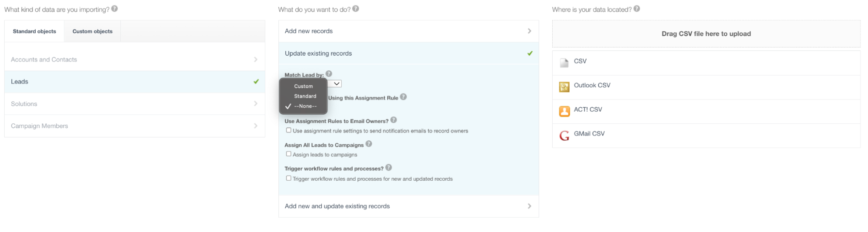
Task: Open help icon beside 'Where is your data located?'
Action: pos(637,9)
